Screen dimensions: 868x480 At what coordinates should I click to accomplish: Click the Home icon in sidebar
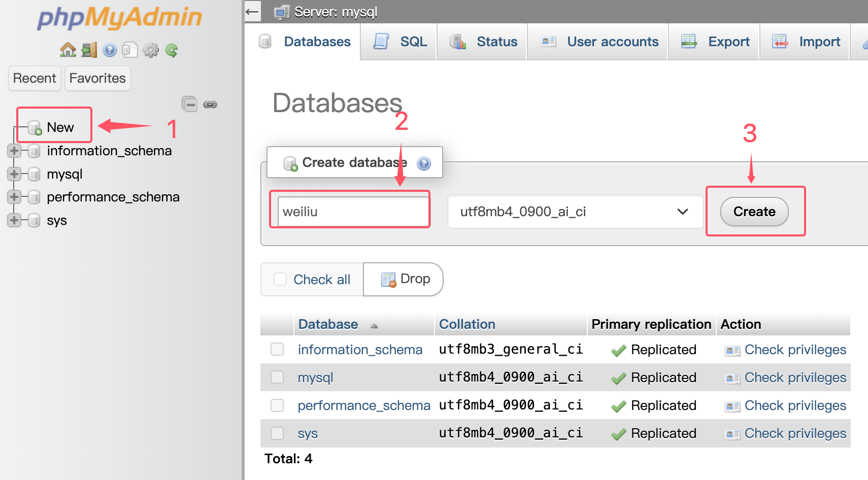(x=68, y=50)
